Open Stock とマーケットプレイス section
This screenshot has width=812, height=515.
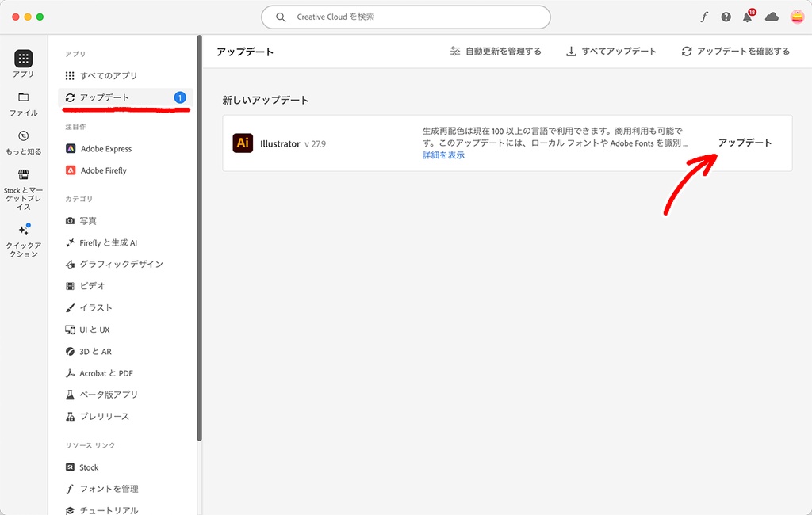[x=23, y=190]
